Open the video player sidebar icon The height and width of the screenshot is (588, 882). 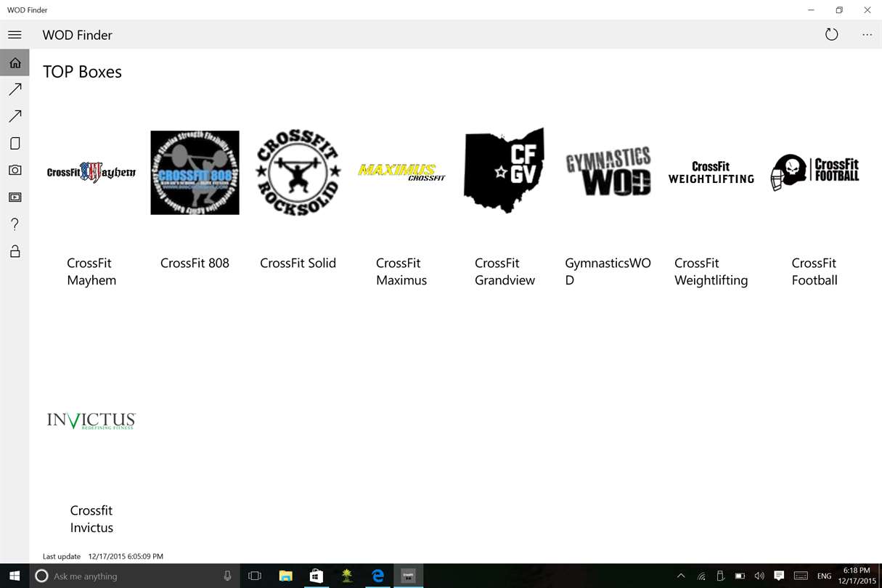(x=15, y=197)
